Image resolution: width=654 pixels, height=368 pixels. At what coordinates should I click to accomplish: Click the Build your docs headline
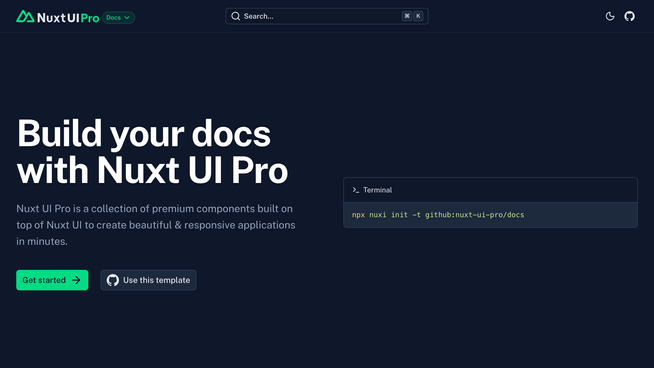(152, 151)
